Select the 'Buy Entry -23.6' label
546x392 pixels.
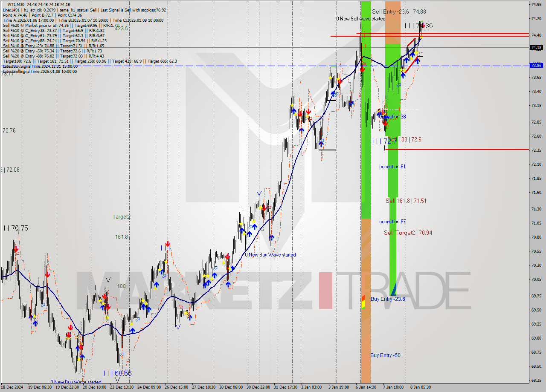[388, 299]
